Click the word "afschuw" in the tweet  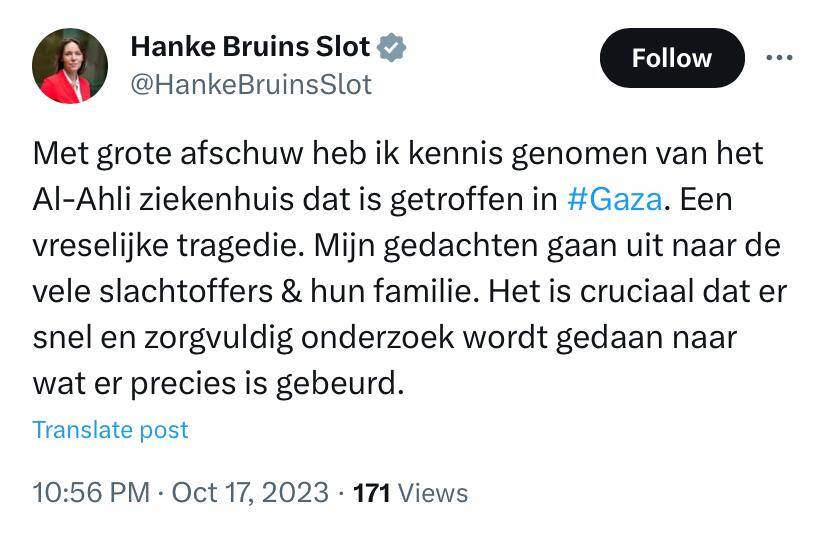(234, 154)
